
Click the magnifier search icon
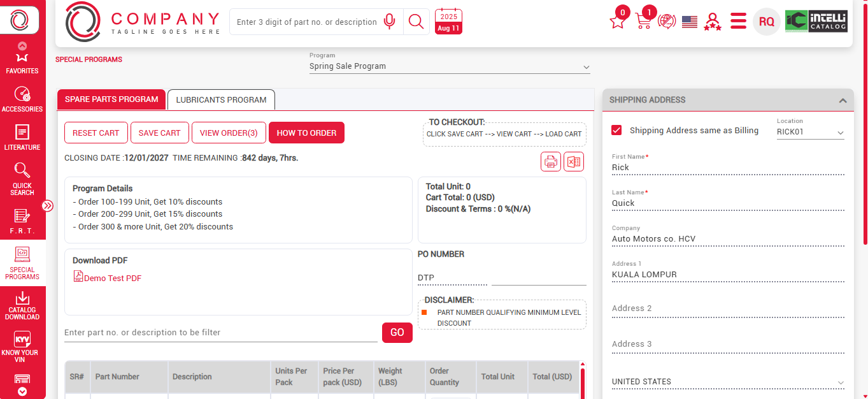(x=416, y=22)
